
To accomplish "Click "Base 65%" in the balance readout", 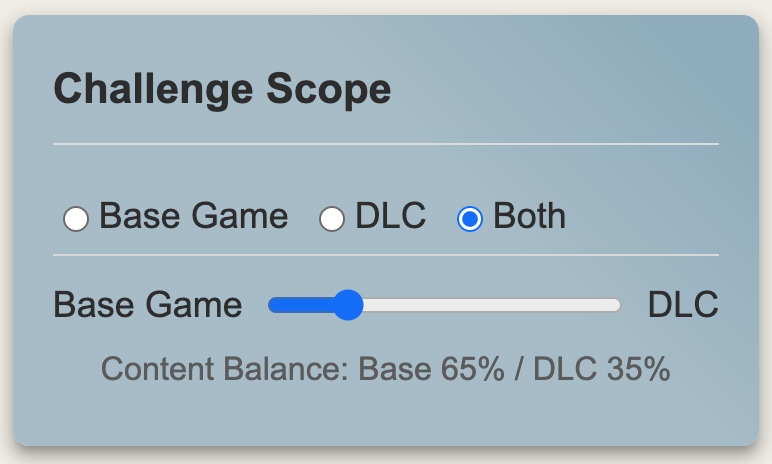I will point(431,369).
